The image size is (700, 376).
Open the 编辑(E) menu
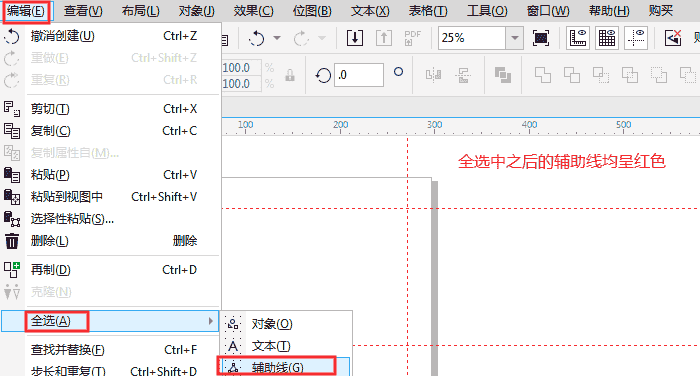point(26,11)
